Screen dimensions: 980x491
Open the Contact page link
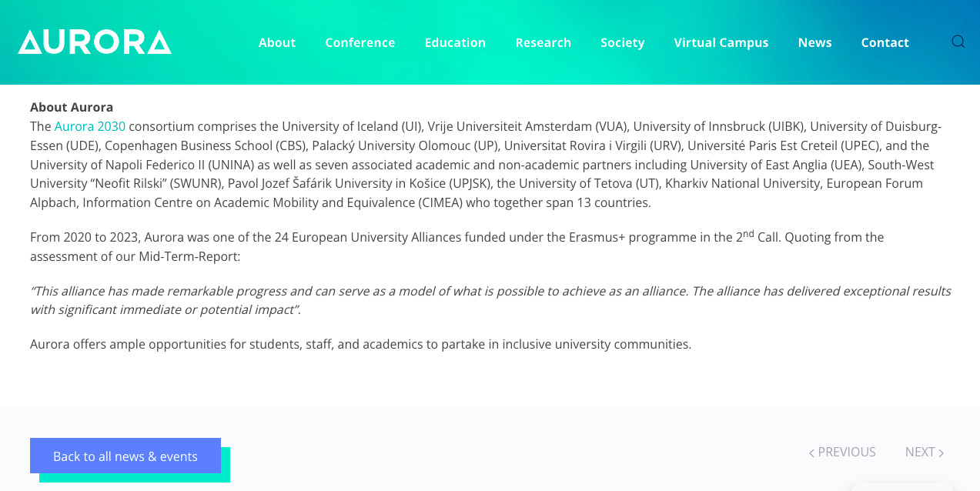coord(885,42)
